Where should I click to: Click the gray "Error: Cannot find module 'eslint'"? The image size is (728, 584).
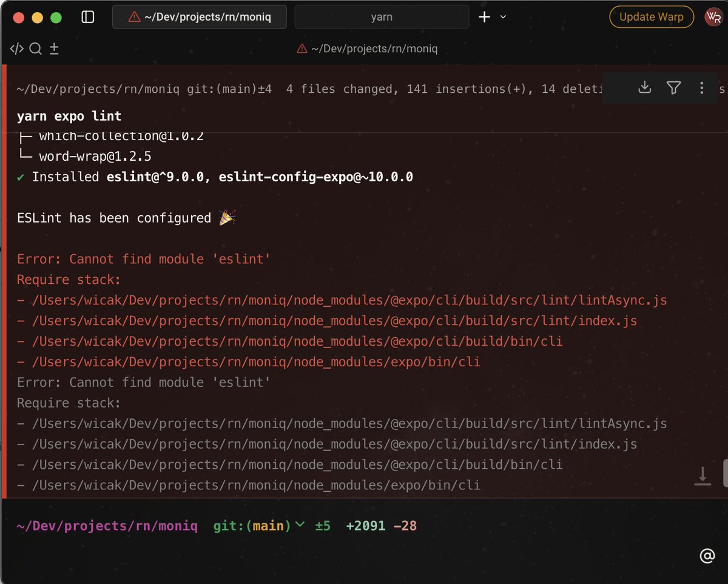pyautogui.click(x=143, y=382)
